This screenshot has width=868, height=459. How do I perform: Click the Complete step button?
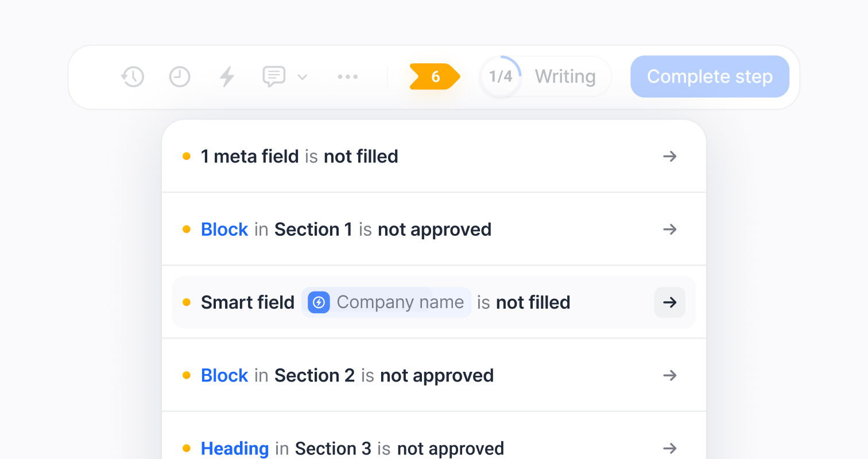[x=710, y=77]
